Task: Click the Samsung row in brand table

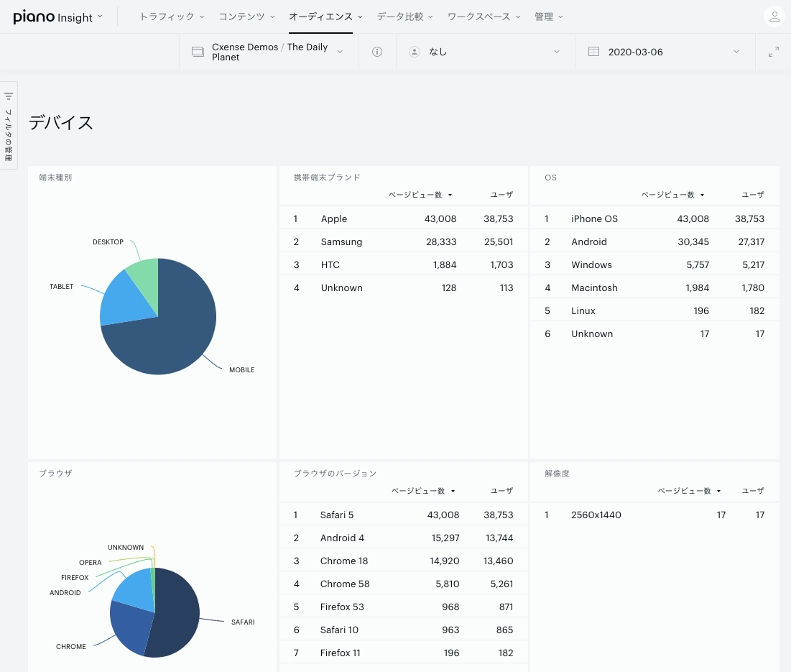Action: click(x=403, y=241)
